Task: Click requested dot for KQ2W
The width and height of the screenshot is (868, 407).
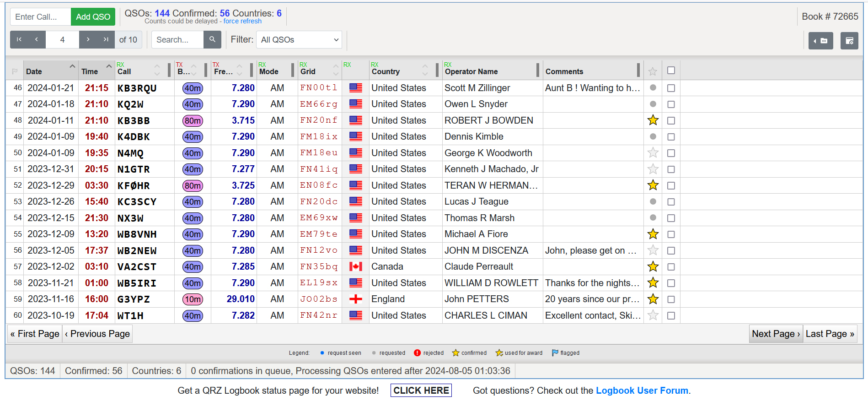Action: [653, 104]
